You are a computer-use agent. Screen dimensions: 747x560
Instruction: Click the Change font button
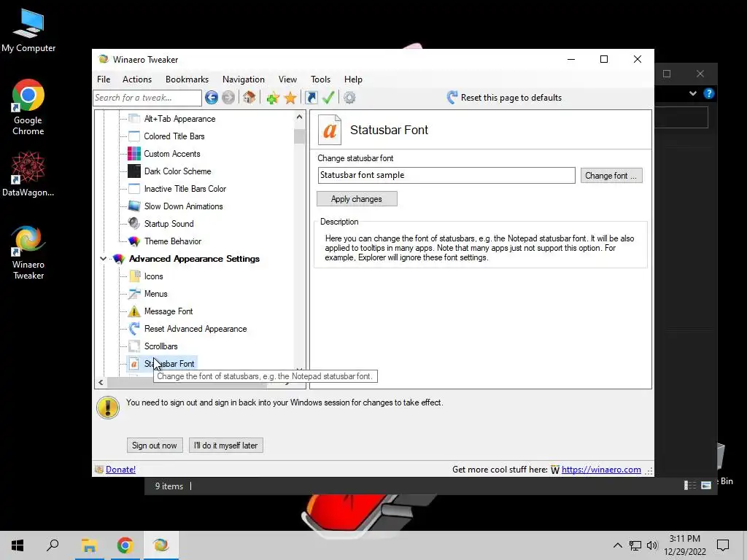tap(611, 176)
